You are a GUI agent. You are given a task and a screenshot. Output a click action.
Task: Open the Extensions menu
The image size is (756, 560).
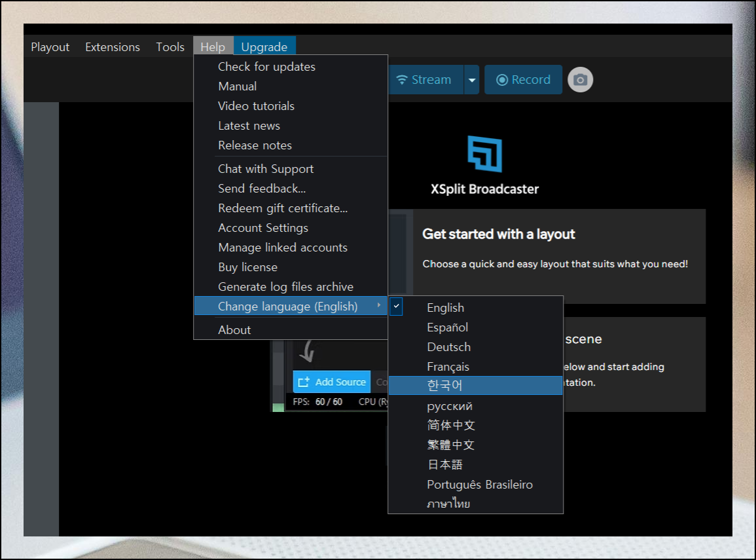coord(113,47)
